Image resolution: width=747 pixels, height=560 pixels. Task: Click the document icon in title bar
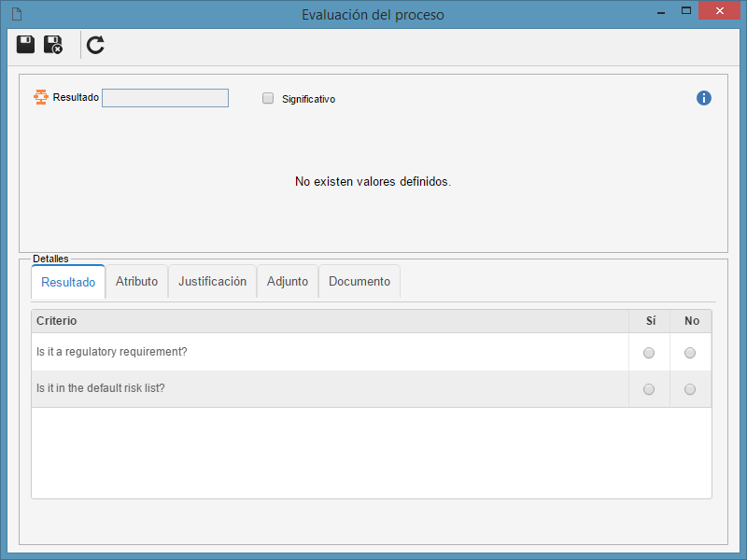pyautogui.click(x=17, y=14)
